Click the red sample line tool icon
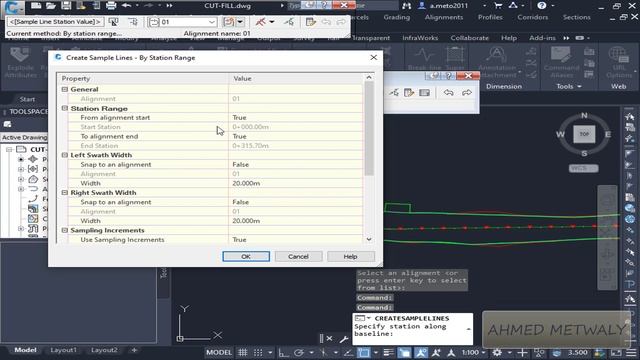 point(260,22)
